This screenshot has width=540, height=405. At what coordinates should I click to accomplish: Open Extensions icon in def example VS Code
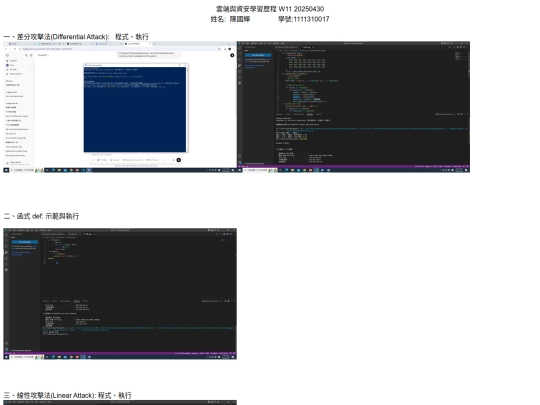6,258
